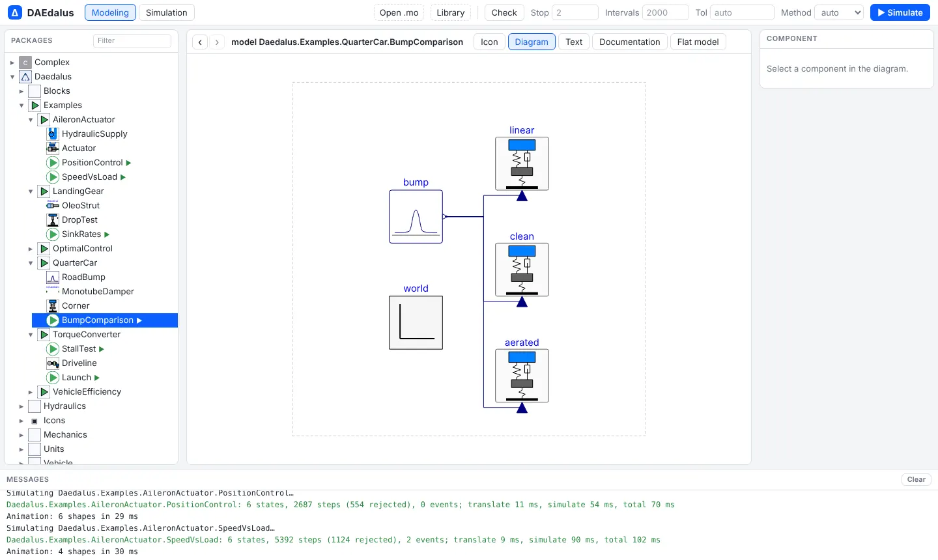Toggle the Modeling mode button
This screenshot has height=560, width=938.
coord(110,12)
